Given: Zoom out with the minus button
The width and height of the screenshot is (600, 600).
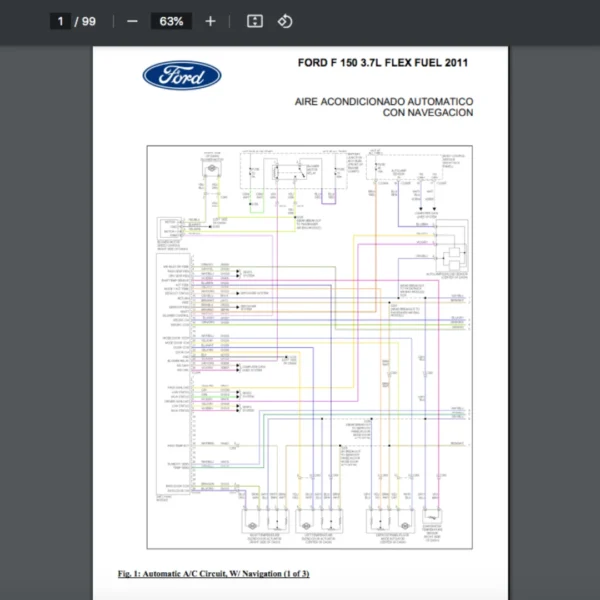Looking at the screenshot, I should 132,21.
